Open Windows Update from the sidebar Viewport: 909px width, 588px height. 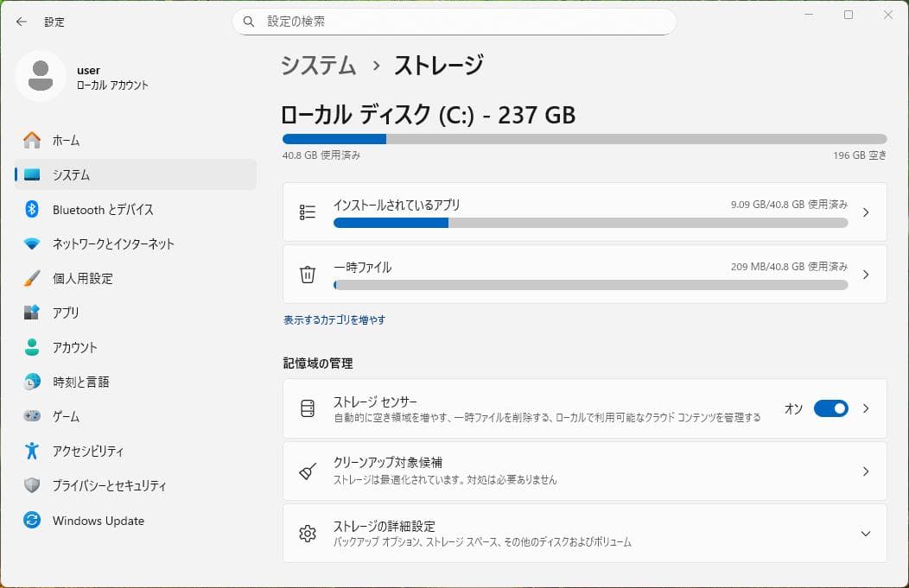click(x=32, y=520)
